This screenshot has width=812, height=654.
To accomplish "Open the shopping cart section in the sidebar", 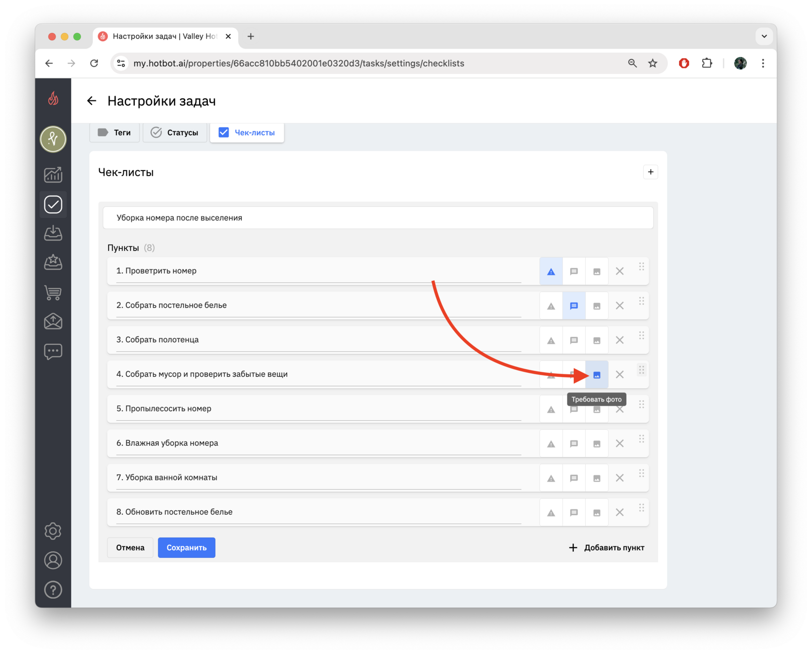I will (53, 292).
